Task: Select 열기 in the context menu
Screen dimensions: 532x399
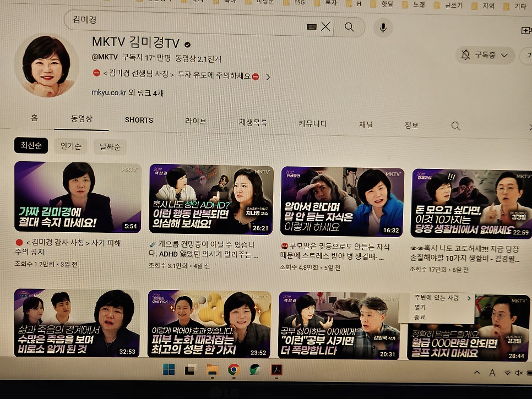Action: coord(420,307)
